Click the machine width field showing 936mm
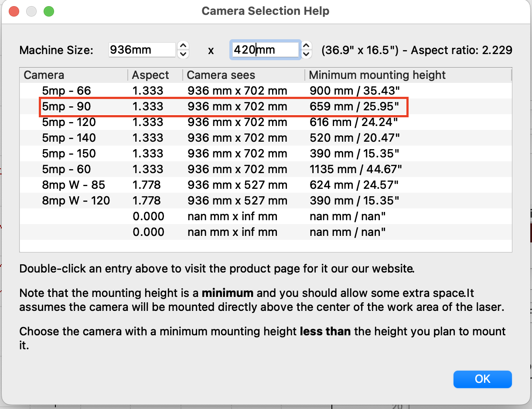The image size is (532, 409). pos(142,50)
